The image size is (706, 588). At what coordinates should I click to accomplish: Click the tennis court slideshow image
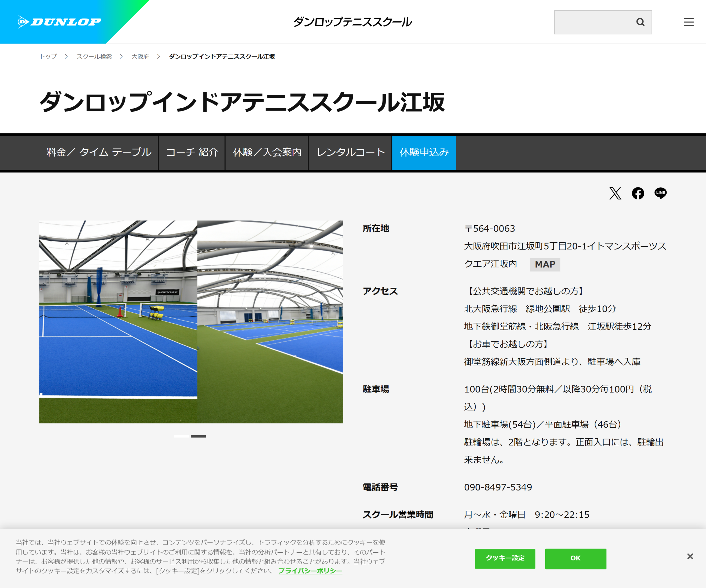(x=191, y=321)
